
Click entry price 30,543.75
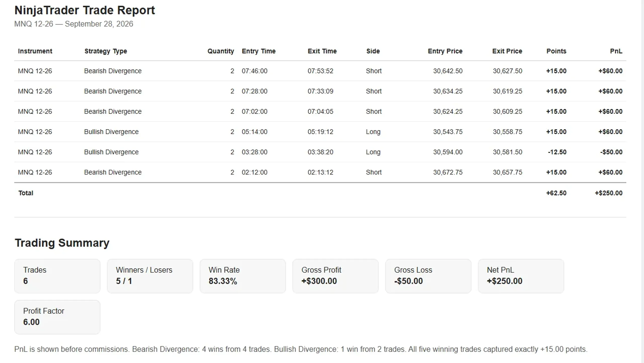(448, 132)
